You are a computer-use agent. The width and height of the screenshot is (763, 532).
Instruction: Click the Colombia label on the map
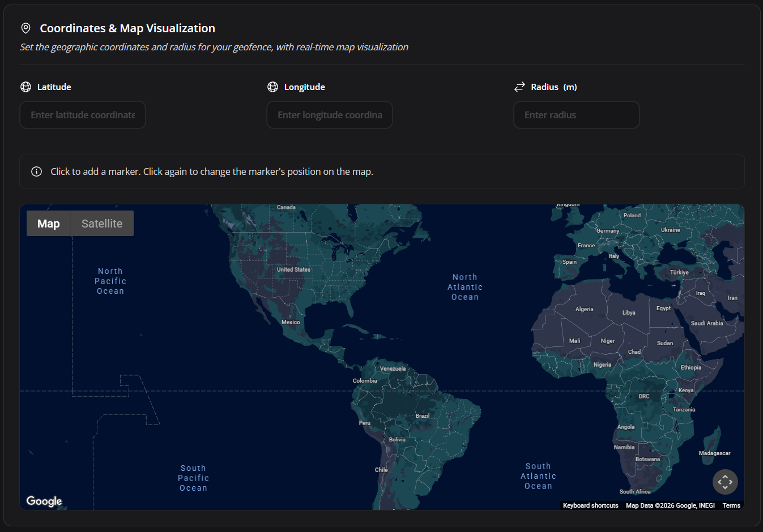365,380
